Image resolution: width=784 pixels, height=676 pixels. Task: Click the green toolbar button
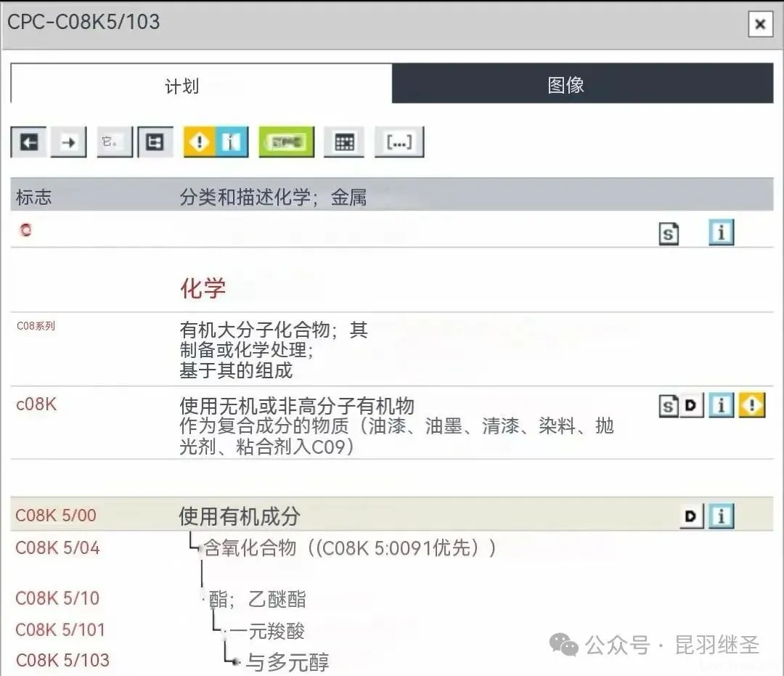tap(286, 142)
